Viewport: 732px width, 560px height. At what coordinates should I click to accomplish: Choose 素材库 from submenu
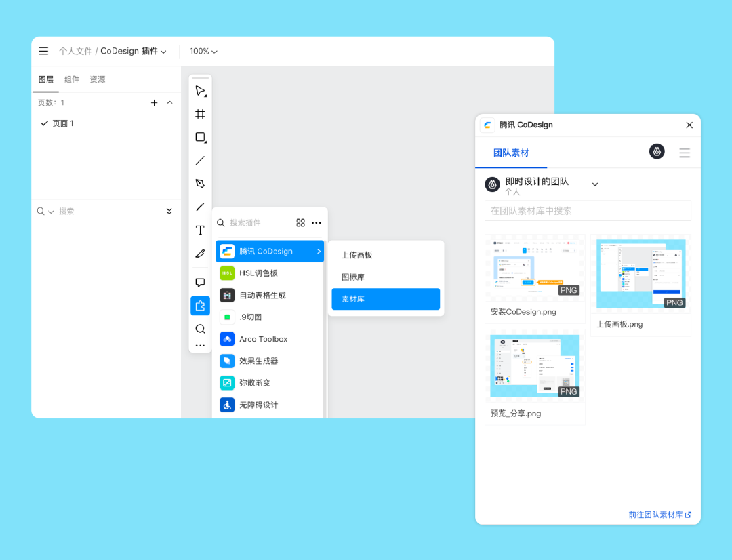click(386, 299)
